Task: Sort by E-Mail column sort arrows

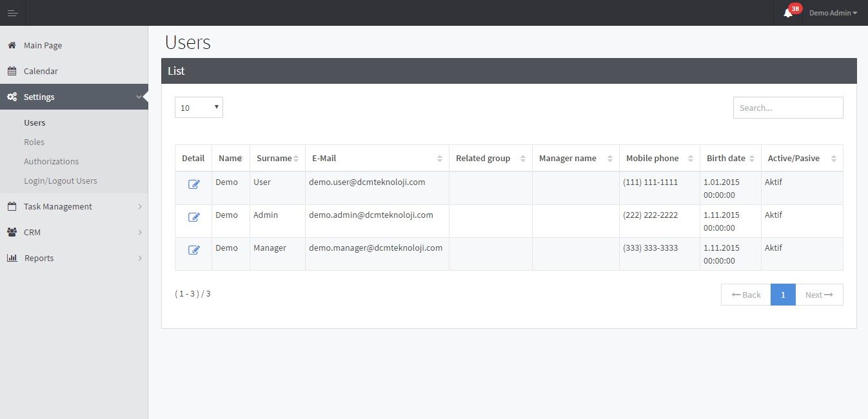Action: click(440, 159)
